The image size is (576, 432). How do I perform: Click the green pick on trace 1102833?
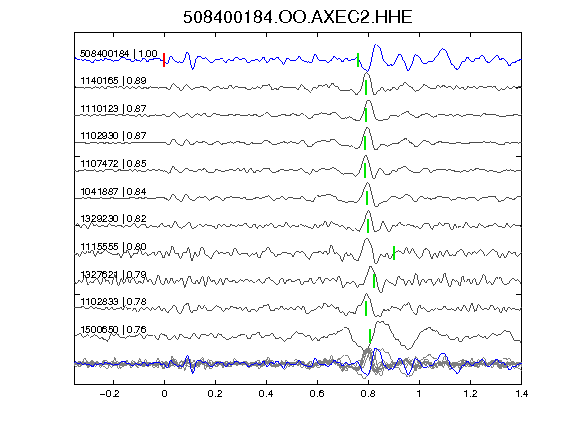click(366, 308)
